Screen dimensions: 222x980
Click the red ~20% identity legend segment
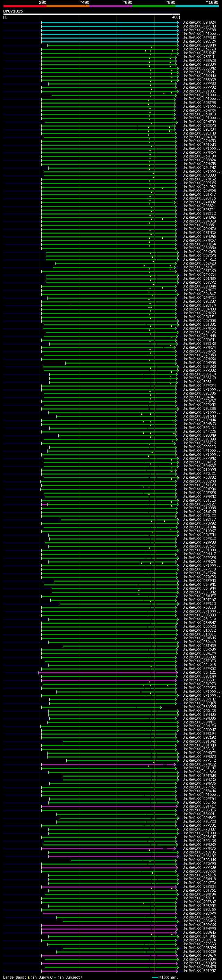pos(25,6)
